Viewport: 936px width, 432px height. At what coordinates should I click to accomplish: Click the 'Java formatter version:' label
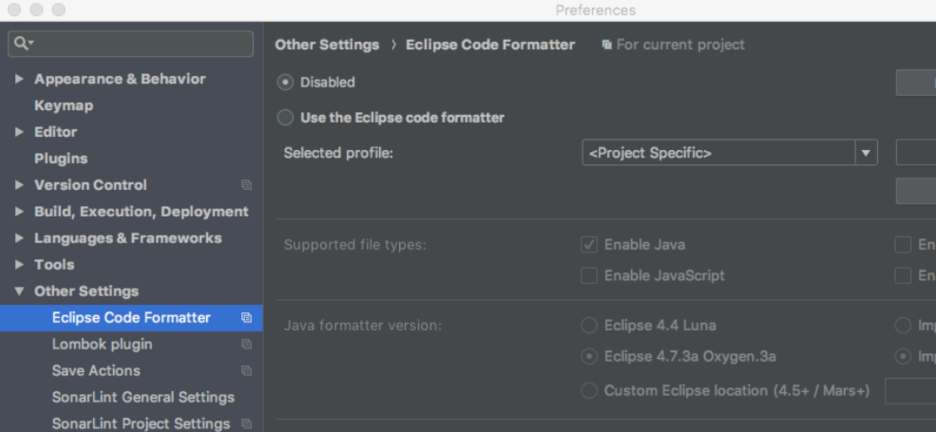click(363, 326)
